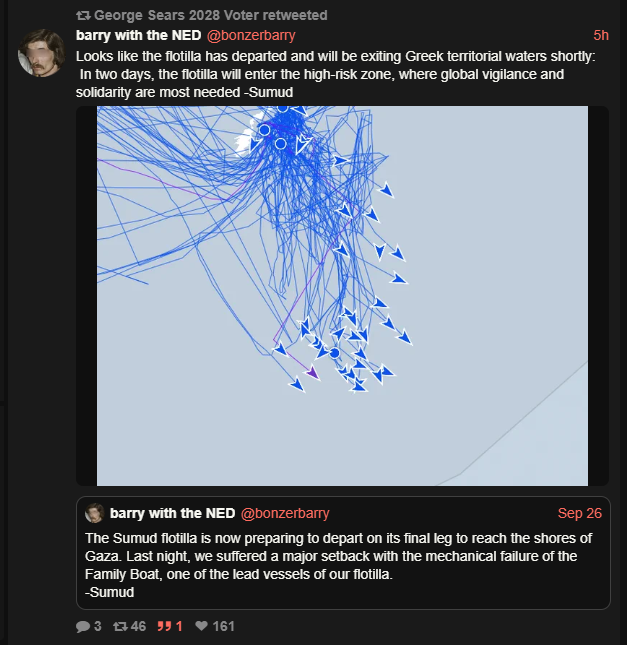Click the @bonzerbarry handle in the quoted tweet

pyautogui.click(x=285, y=513)
